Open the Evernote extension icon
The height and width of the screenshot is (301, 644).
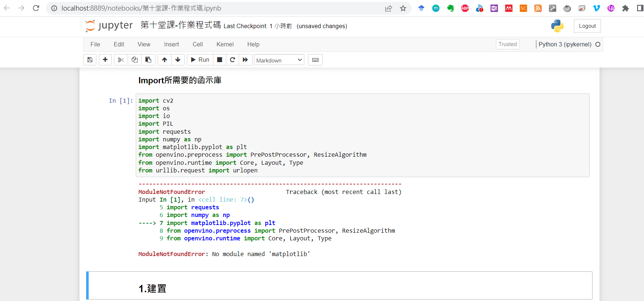tap(450, 8)
